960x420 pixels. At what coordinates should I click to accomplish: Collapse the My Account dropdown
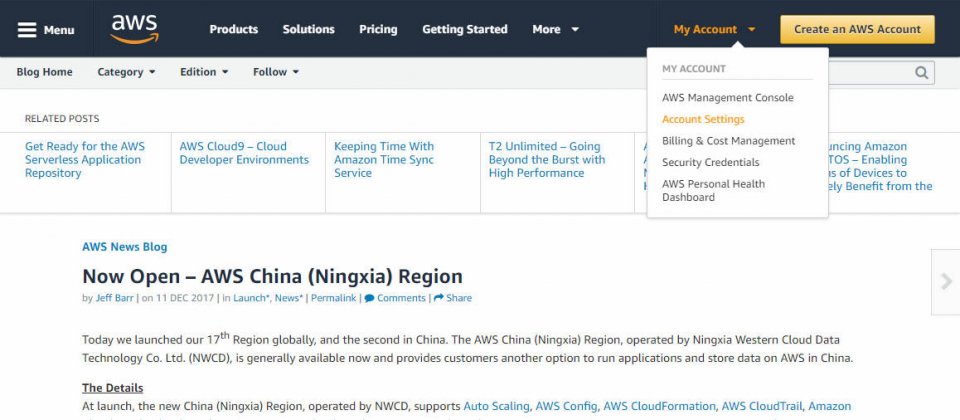[714, 29]
